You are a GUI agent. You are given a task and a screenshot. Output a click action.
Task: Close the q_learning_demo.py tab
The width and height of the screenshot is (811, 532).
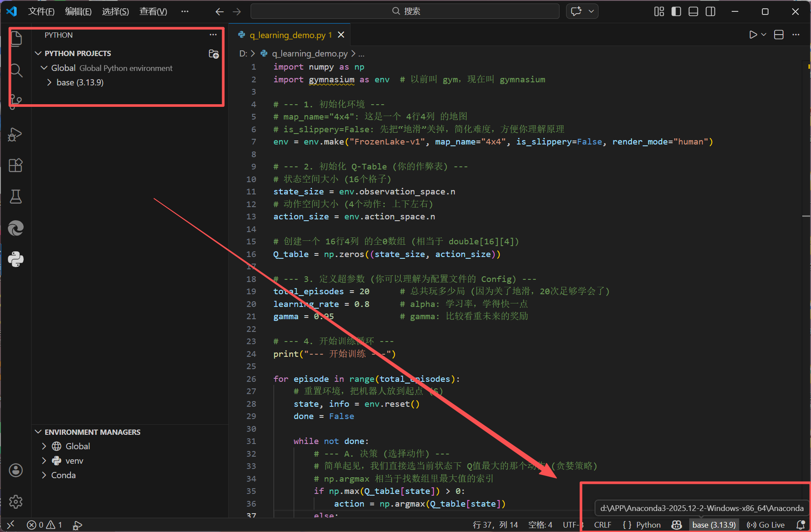coord(341,35)
